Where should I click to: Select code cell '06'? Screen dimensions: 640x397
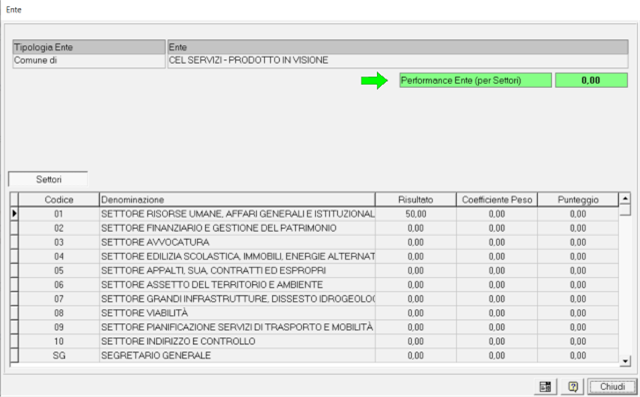(x=59, y=285)
